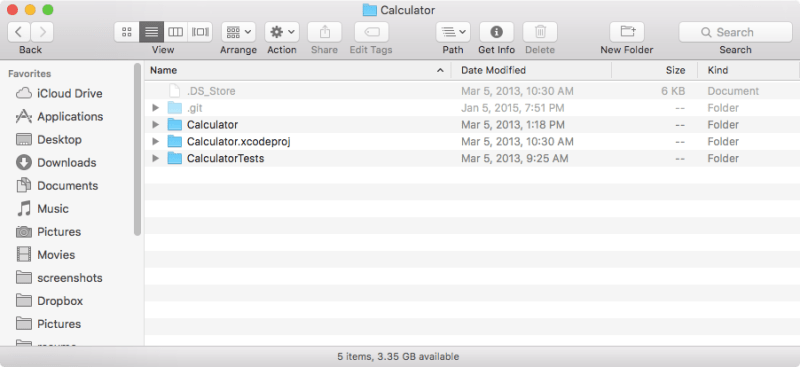Click status bar 5 items, 3.35 GB available
The width and height of the screenshot is (800, 367).
[x=398, y=357]
